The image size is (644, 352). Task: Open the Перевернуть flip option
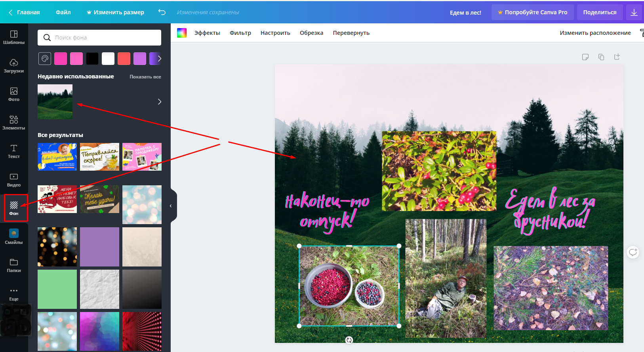point(351,33)
